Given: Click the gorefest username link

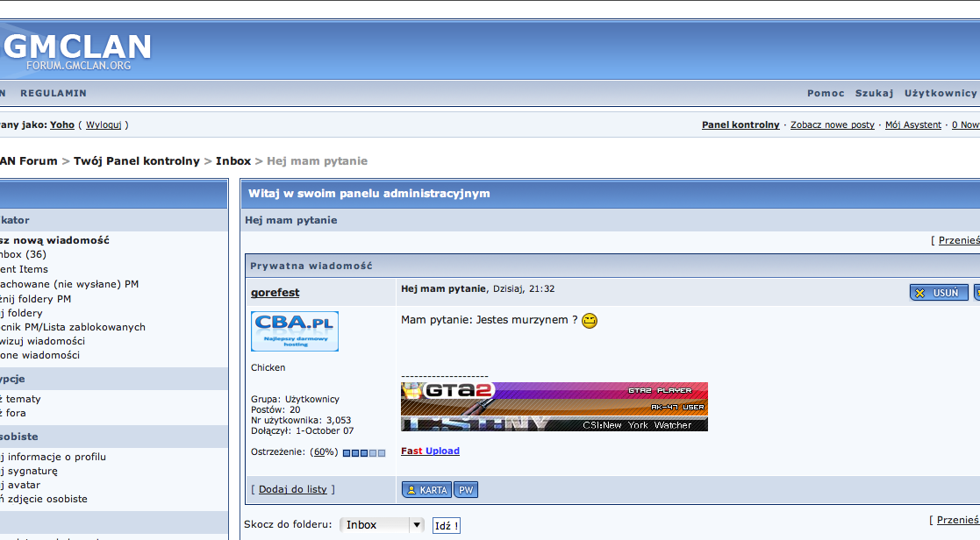Looking at the screenshot, I should click(275, 293).
